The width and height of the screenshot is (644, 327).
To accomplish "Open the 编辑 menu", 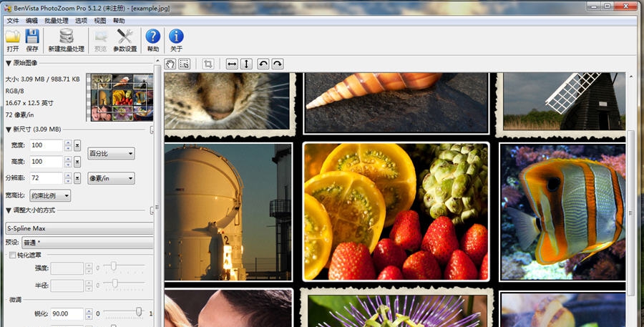I will tap(31, 21).
